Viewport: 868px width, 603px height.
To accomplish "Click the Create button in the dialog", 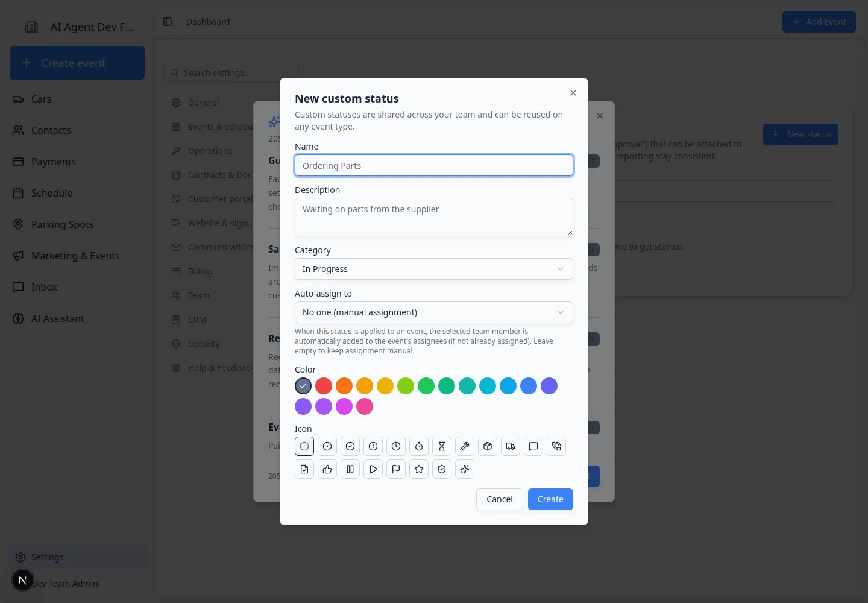I will (550, 499).
